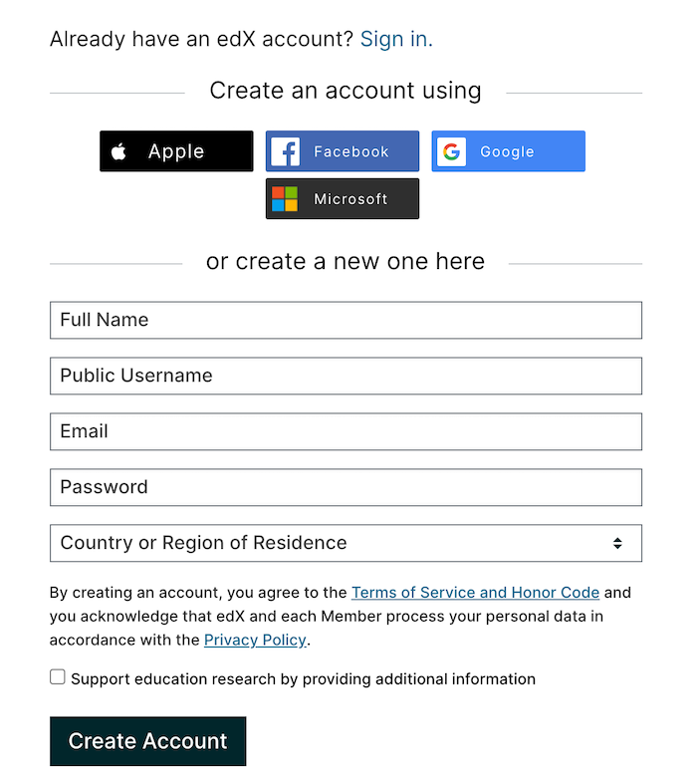Toggle via the 'Support education research' label text
697x784 pixels.
303,679
